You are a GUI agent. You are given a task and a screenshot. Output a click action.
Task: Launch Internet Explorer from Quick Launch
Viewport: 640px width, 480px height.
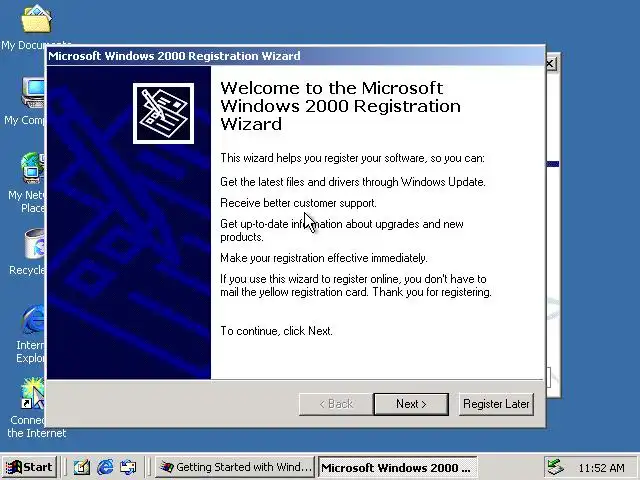(105, 467)
